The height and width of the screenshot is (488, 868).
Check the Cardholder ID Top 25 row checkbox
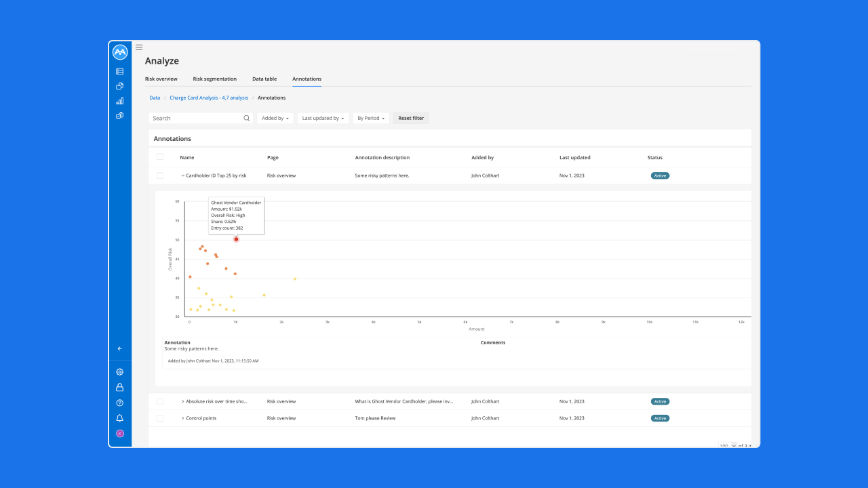coord(160,176)
